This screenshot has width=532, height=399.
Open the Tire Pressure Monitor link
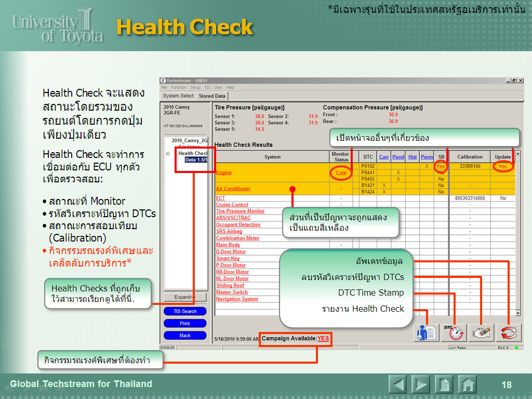pyautogui.click(x=240, y=211)
